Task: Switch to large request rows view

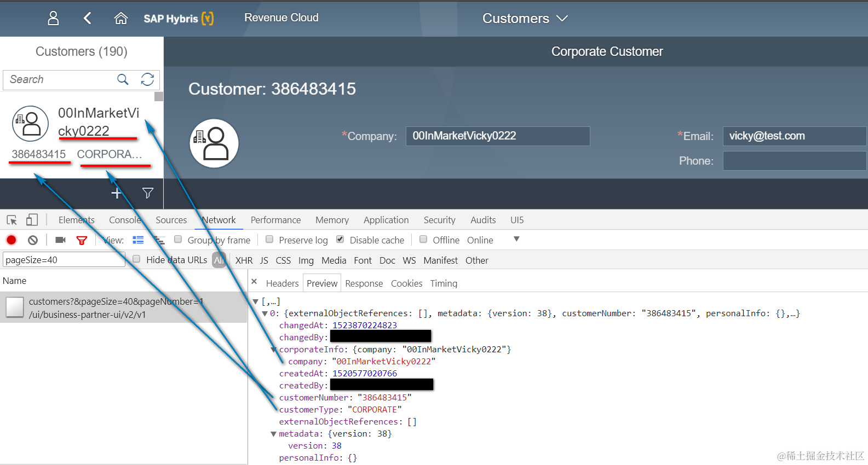Action: tap(138, 240)
